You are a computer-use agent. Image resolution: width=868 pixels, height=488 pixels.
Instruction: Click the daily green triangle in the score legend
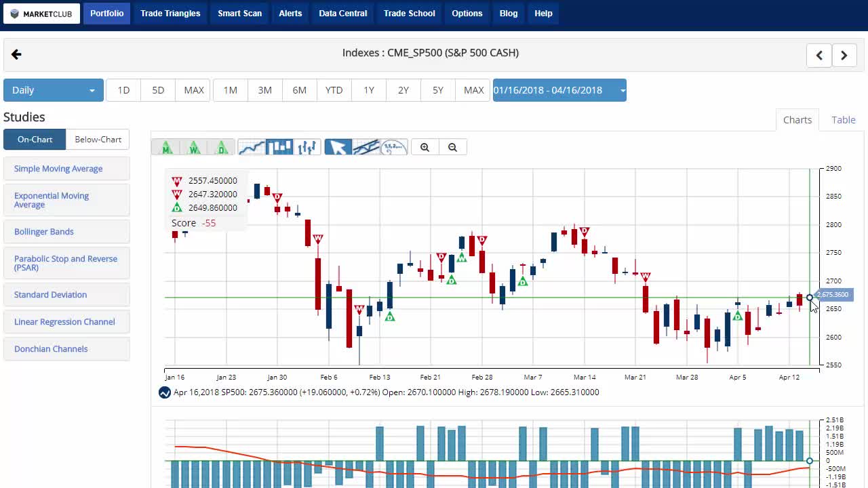click(177, 208)
